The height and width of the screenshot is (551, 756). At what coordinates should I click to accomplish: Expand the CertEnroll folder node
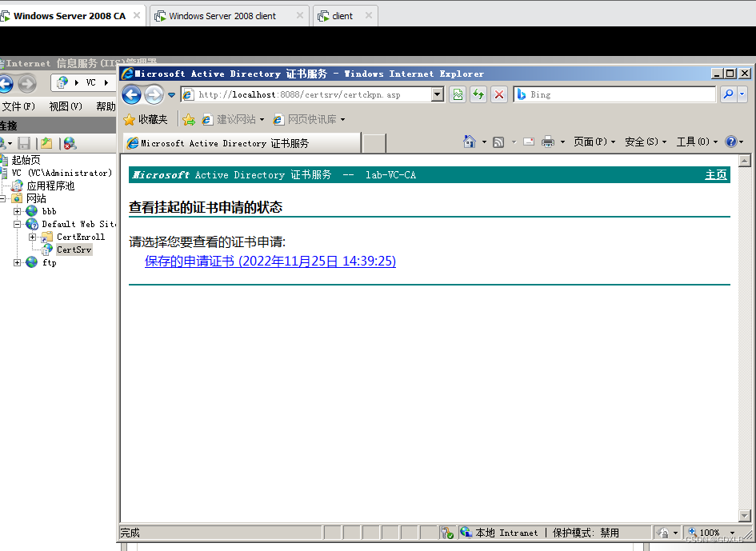[x=32, y=237]
